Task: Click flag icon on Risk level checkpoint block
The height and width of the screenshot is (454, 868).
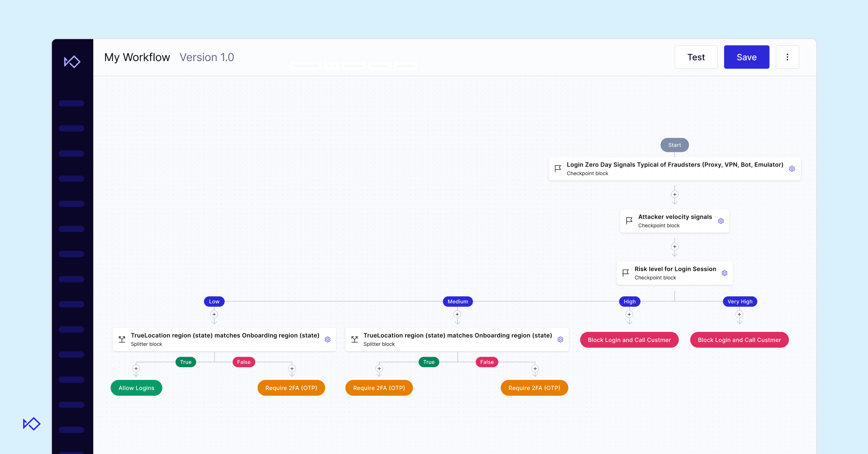Action: pos(626,273)
